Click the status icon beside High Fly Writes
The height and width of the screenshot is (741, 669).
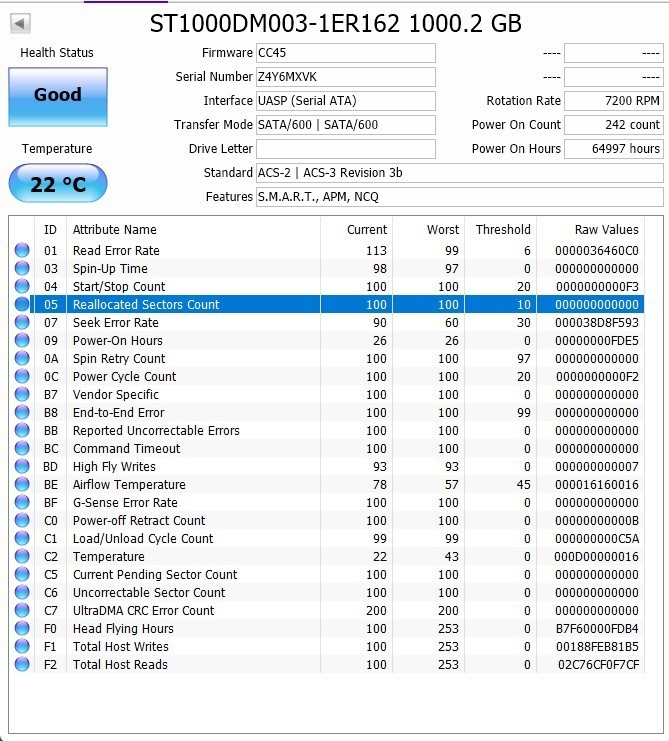(22, 466)
